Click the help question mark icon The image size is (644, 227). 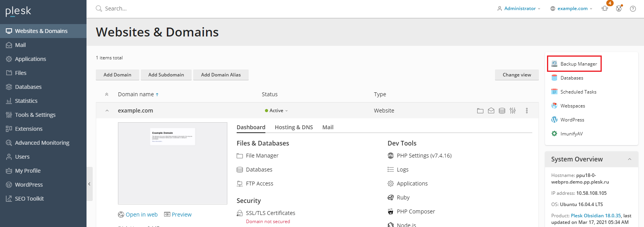pos(633,9)
